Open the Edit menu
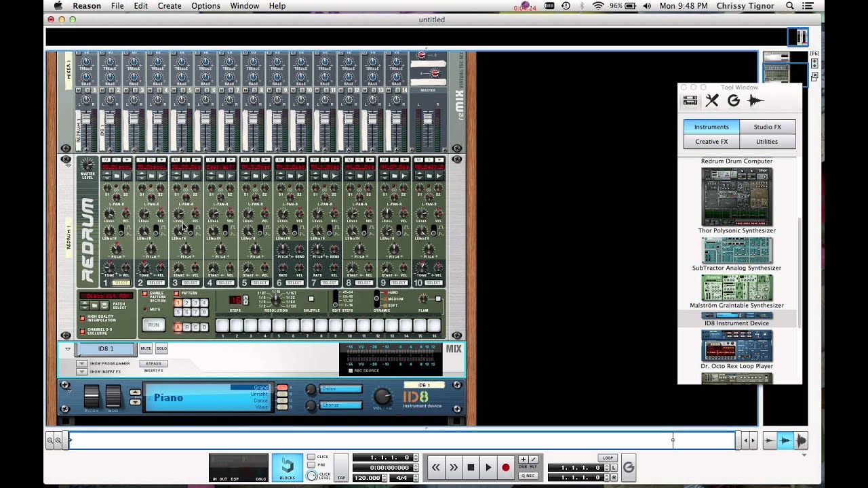The height and width of the screenshot is (488, 868). pos(140,5)
